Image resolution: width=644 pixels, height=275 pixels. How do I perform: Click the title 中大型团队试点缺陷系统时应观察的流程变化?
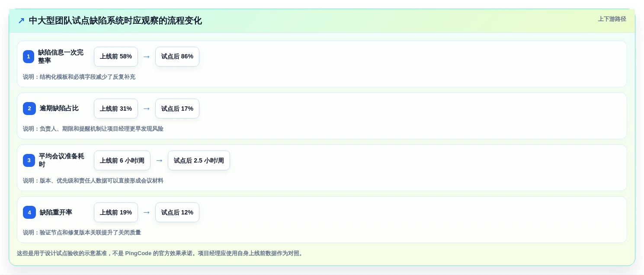click(x=115, y=20)
